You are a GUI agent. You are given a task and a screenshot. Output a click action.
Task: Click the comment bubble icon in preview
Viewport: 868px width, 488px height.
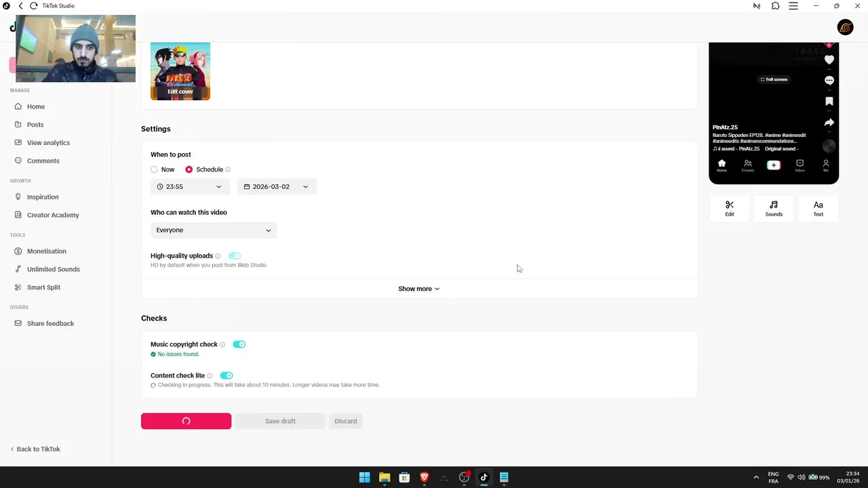click(829, 80)
